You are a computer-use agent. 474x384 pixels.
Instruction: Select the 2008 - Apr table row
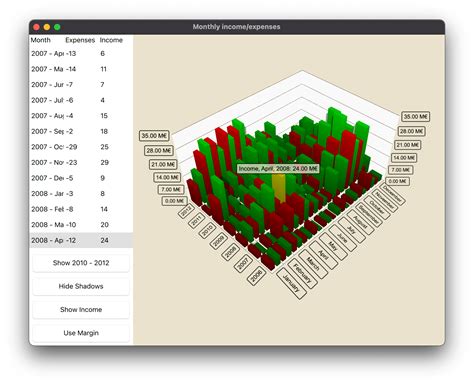tap(81, 240)
